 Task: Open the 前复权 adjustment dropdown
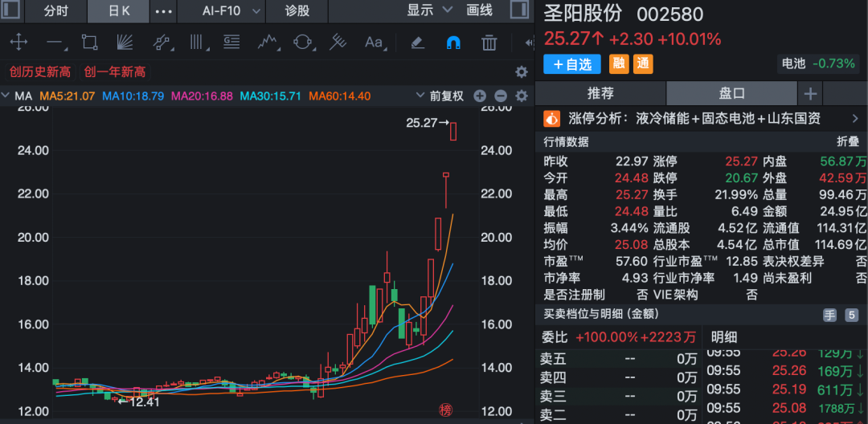[x=446, y=96]
